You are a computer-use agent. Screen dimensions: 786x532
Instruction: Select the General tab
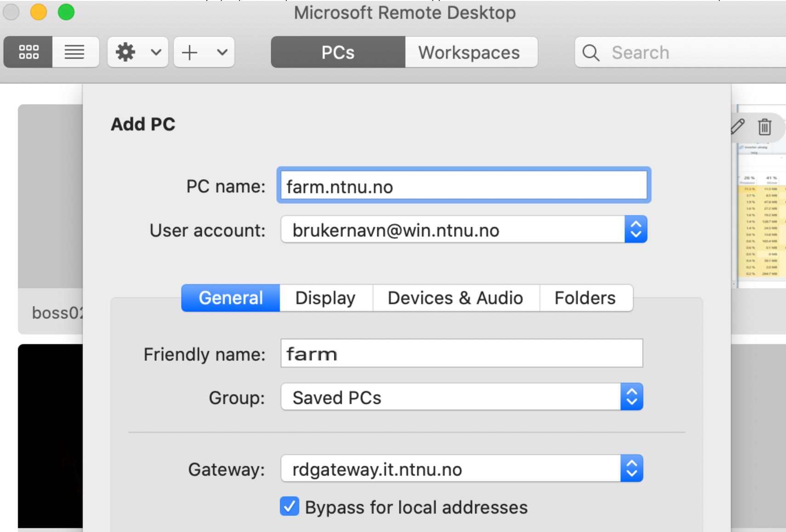click(231, 298)
